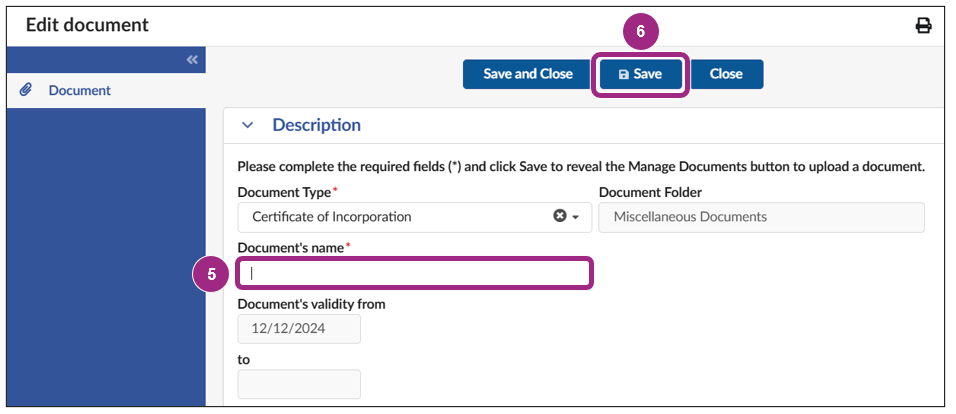The height and width of the screenshot is (414, 956).
Task: Click the step 5 circle marker
Action: coord(211,272)
